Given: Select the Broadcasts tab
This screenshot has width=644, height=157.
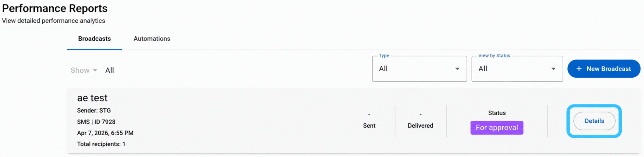Looking at the screenshot, I should pos(95,39).
